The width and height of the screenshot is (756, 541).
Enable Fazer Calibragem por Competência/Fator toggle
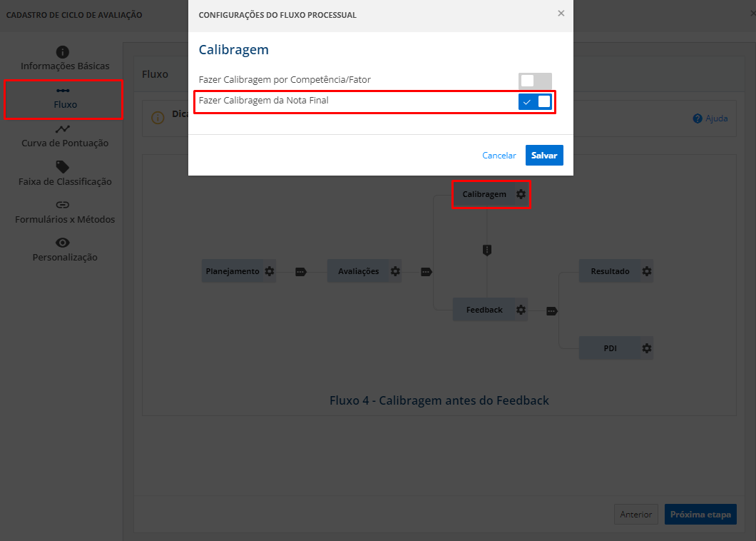click(535, 81)
